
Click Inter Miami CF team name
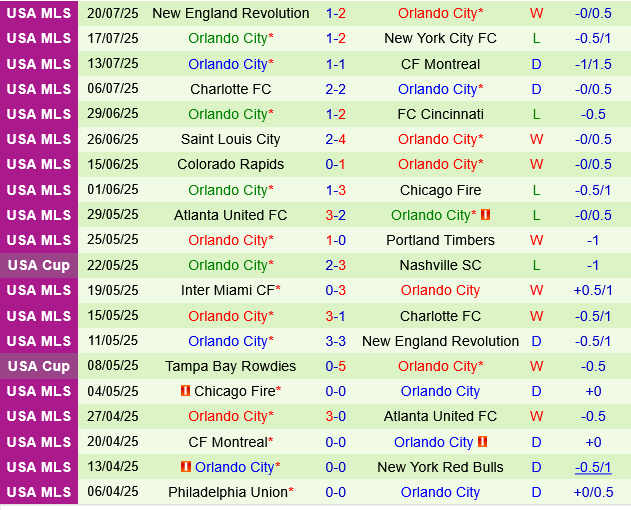226,290
